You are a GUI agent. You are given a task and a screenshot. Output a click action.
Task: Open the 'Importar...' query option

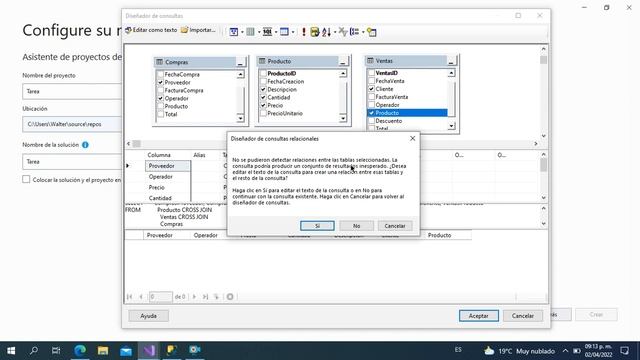[x=198, y=30]
